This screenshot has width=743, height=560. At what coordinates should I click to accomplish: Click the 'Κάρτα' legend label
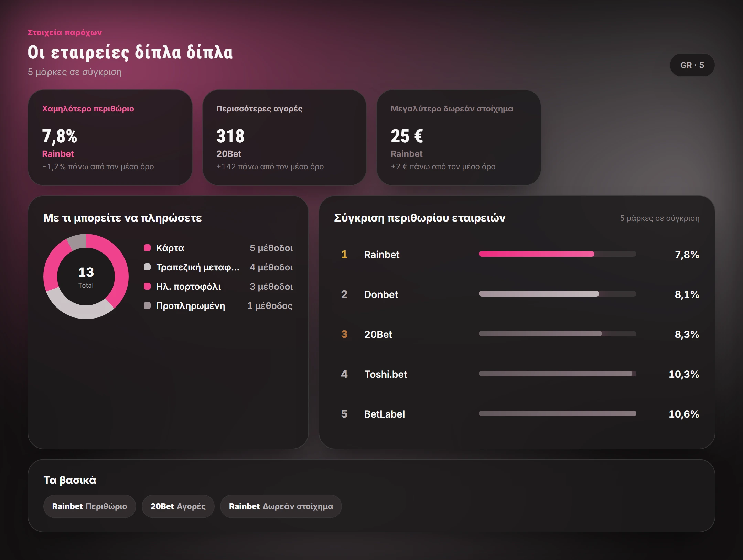[170, 248]
